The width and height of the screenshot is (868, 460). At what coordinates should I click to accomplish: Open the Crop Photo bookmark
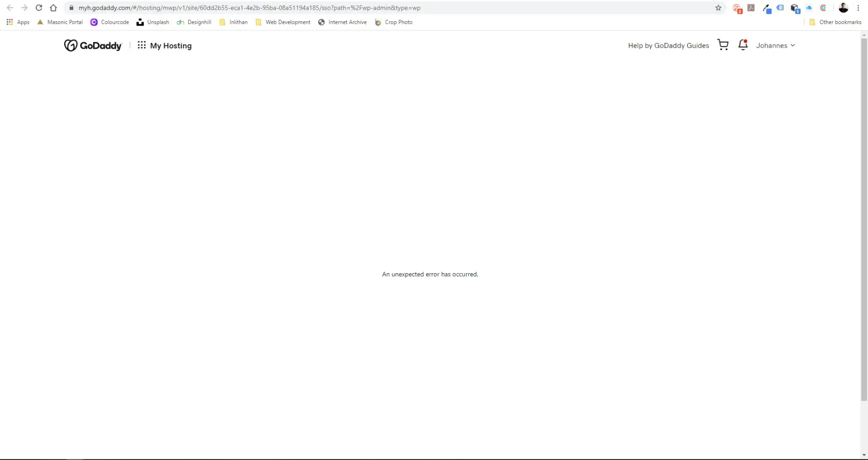393,22
